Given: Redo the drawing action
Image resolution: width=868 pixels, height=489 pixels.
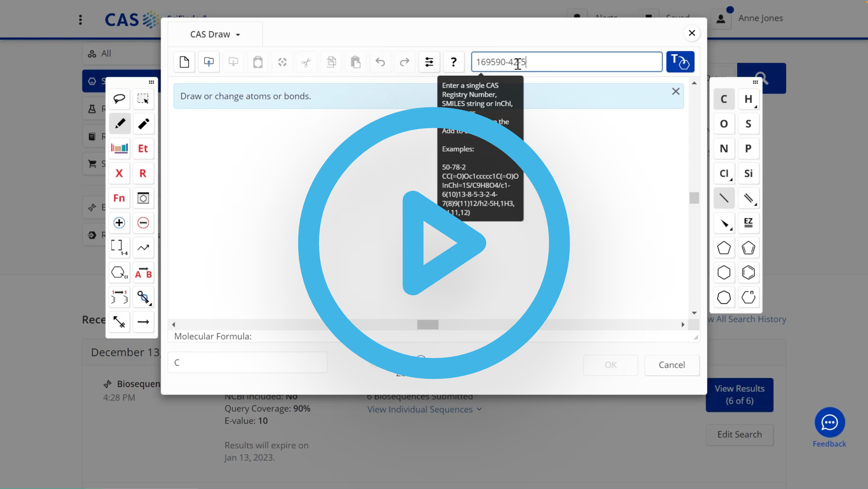Looking at the screenshot, I should [x=404, y=62].
